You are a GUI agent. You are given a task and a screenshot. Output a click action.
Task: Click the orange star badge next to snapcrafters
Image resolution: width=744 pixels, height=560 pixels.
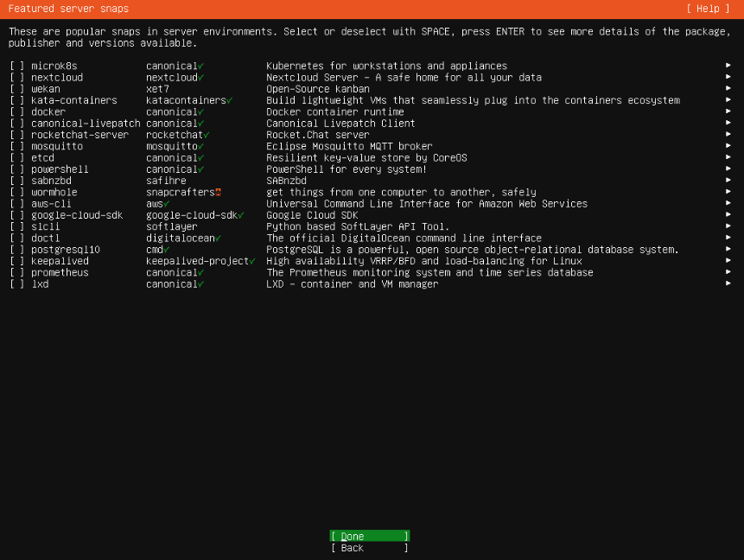[218, 192]
